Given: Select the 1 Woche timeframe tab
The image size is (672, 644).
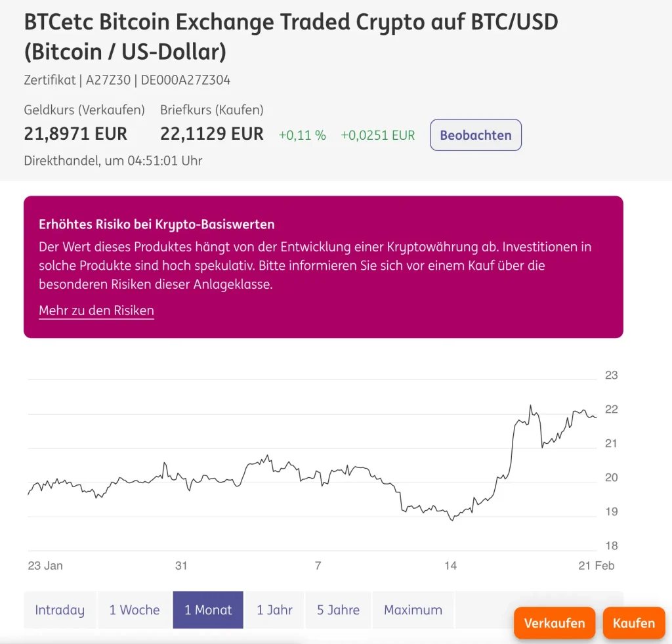Looking at the screenshot, I should [x=135, y=610].
